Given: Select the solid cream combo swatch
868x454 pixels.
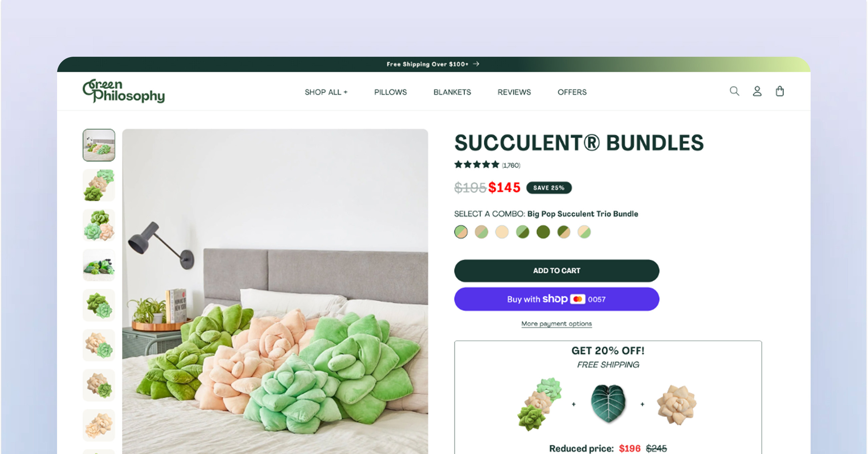Looking at the screenshot, I should pos(502,232).
